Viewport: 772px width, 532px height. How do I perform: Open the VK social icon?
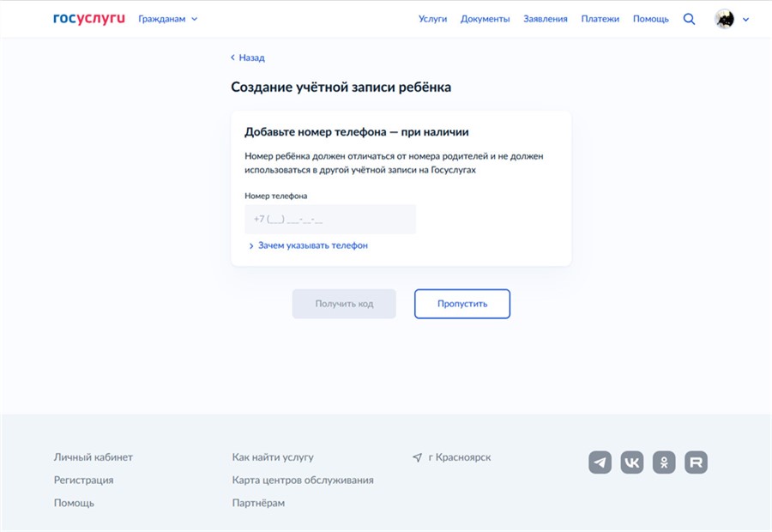tap(631, 462)
